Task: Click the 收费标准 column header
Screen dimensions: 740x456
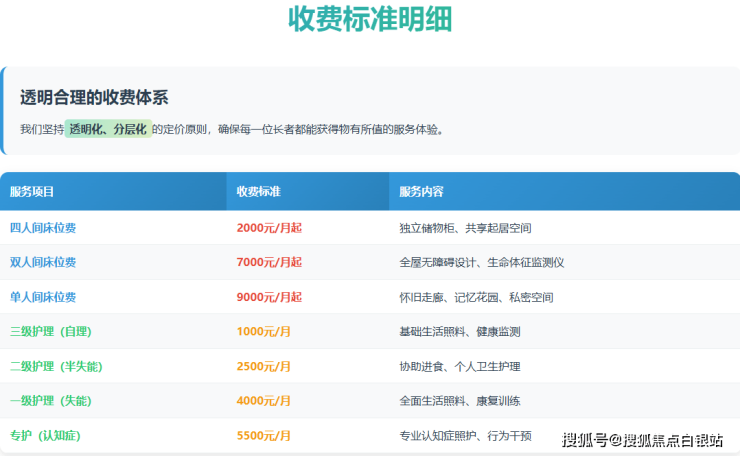Action: click(258, 191)
